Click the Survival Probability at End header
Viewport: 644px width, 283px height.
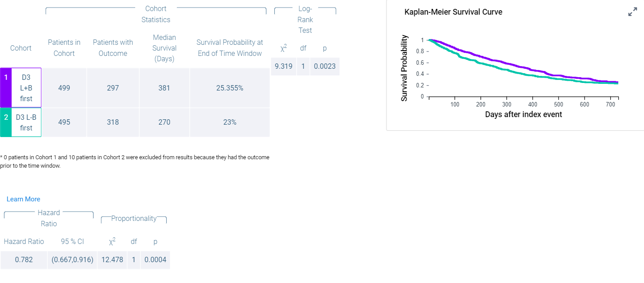pyautogui.click(x=230, y=48)
